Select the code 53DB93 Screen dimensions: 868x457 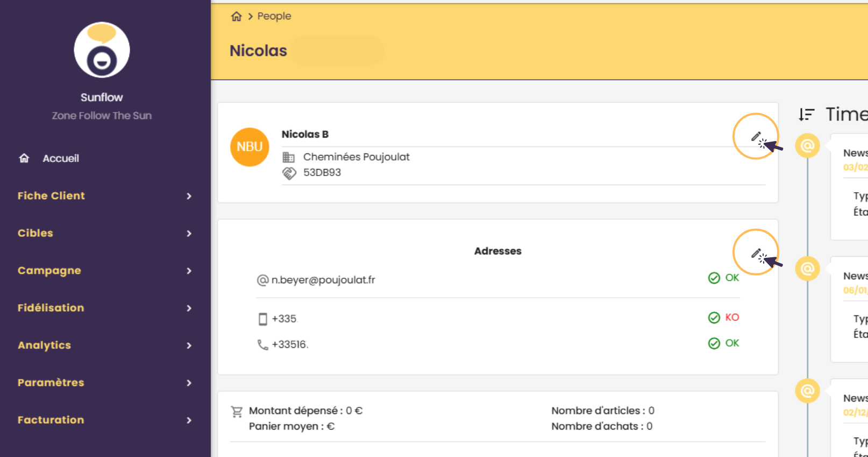(322, 172)
